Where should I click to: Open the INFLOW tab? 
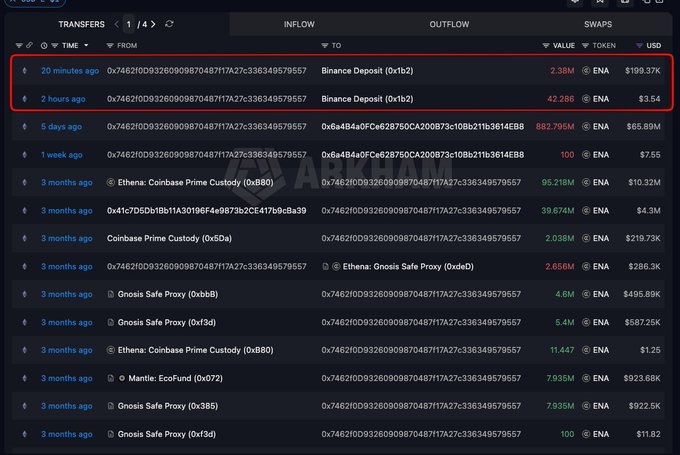pos(299,24)
